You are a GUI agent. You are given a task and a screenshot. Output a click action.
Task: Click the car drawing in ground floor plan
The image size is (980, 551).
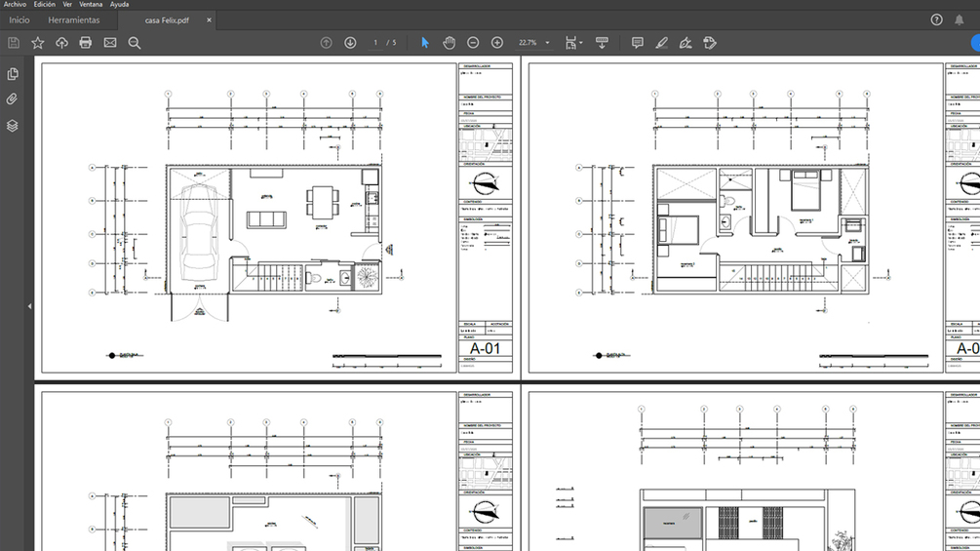199,232
